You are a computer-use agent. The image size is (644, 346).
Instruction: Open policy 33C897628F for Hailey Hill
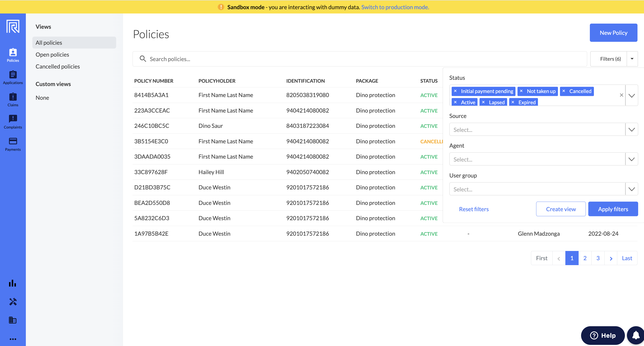287,172
